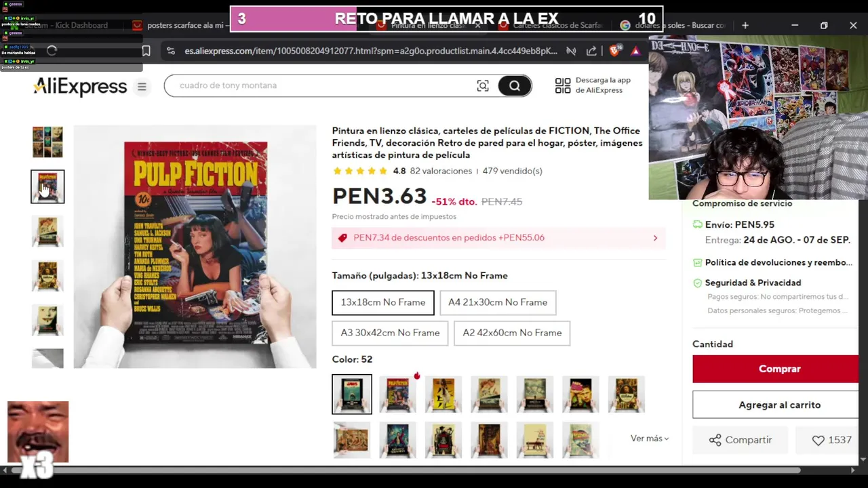Viewport: 868px width, 488px height.
Task: Click the image search camera icon
Action: coord(483,85)
